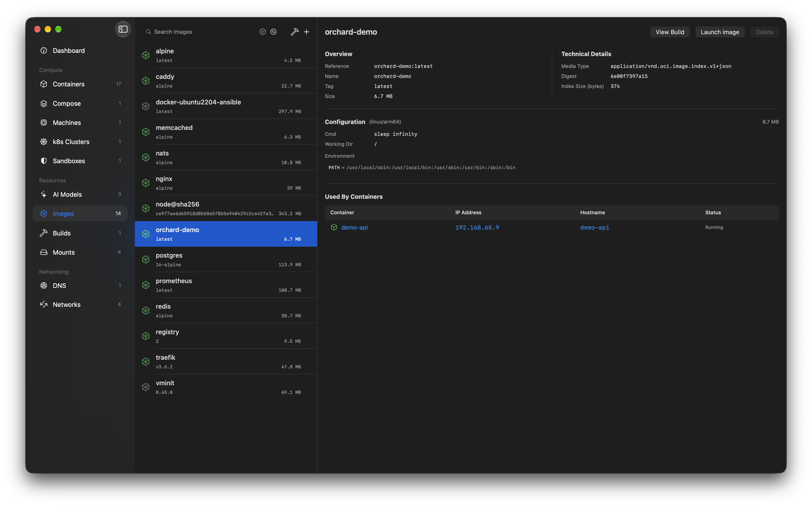Click the redis image icon
This screenshot has width=812, height=507.
coord(146,310)
